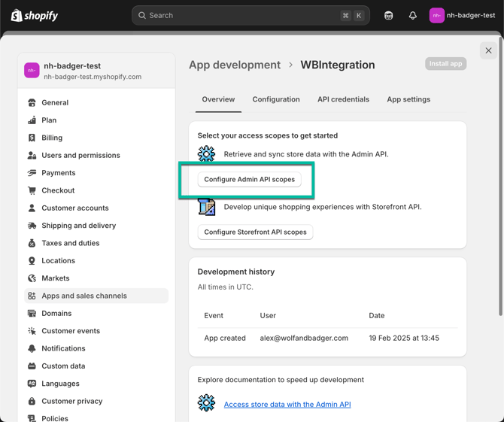Click the gear icon beside documentation link

coord(206,403)
